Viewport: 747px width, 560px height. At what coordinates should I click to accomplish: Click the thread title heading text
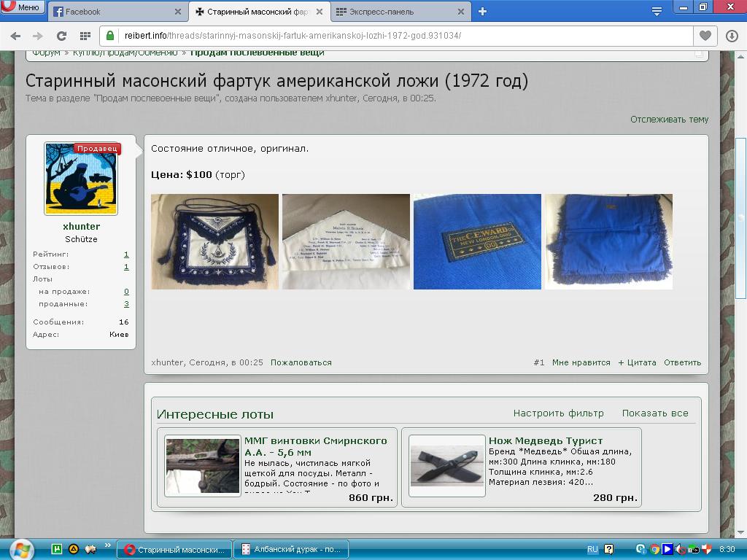pos(276,81)
